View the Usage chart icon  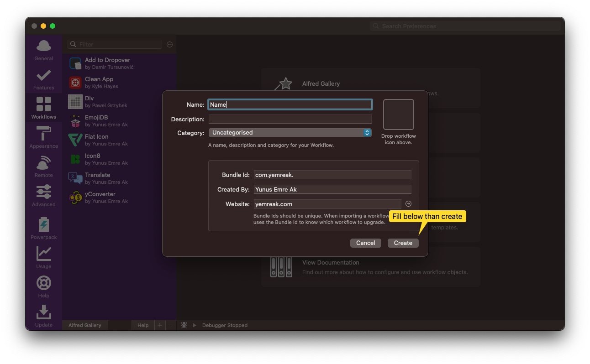coord(43,254)
